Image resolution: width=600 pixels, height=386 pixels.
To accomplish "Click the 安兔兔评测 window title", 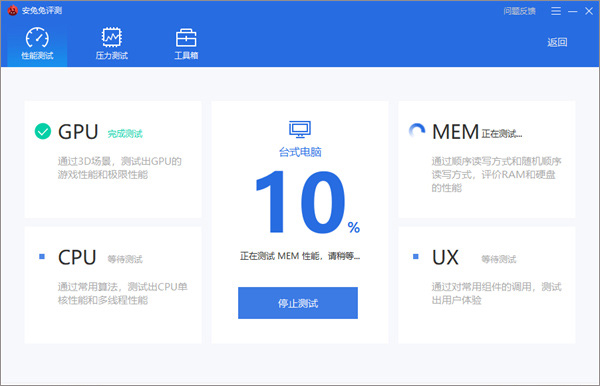I will [42, 10].
